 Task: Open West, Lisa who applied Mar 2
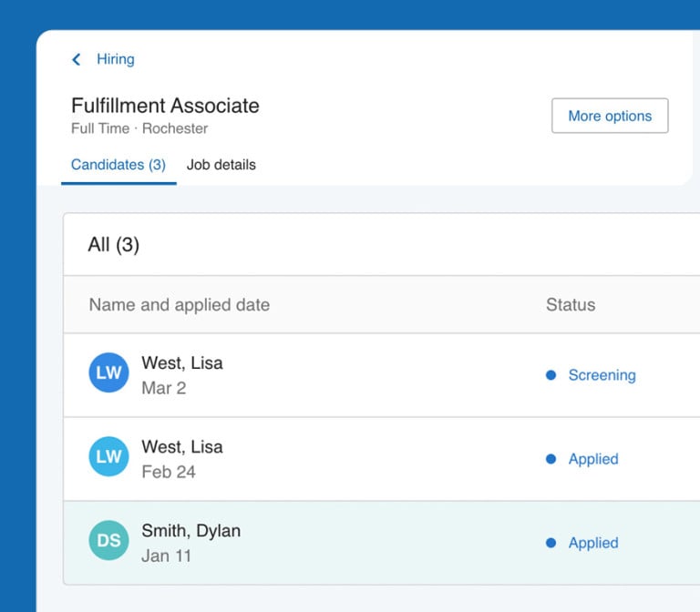coord(182,362)
